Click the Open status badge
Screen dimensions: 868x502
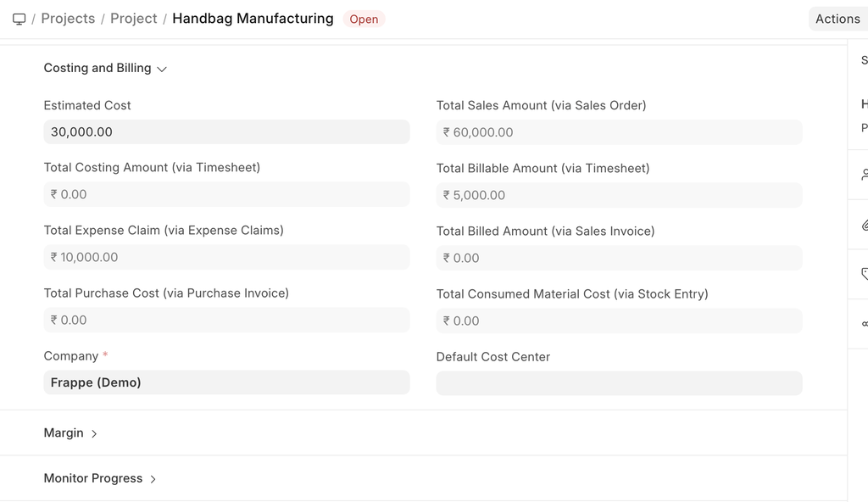(364, 20)
